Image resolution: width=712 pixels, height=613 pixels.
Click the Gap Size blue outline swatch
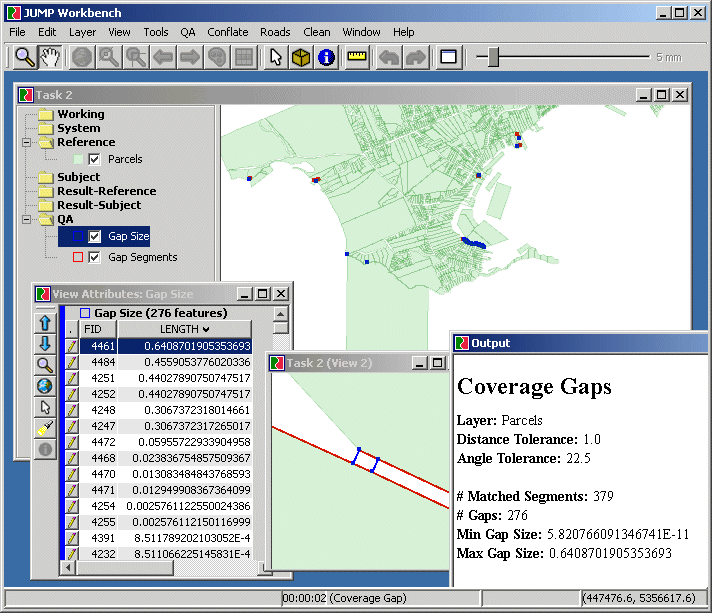point(78,237)
